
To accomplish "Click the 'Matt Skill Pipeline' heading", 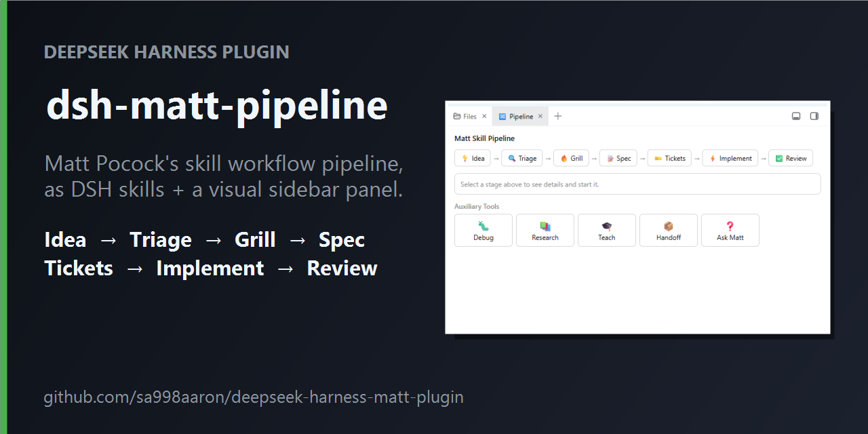I will coord(484,138).
